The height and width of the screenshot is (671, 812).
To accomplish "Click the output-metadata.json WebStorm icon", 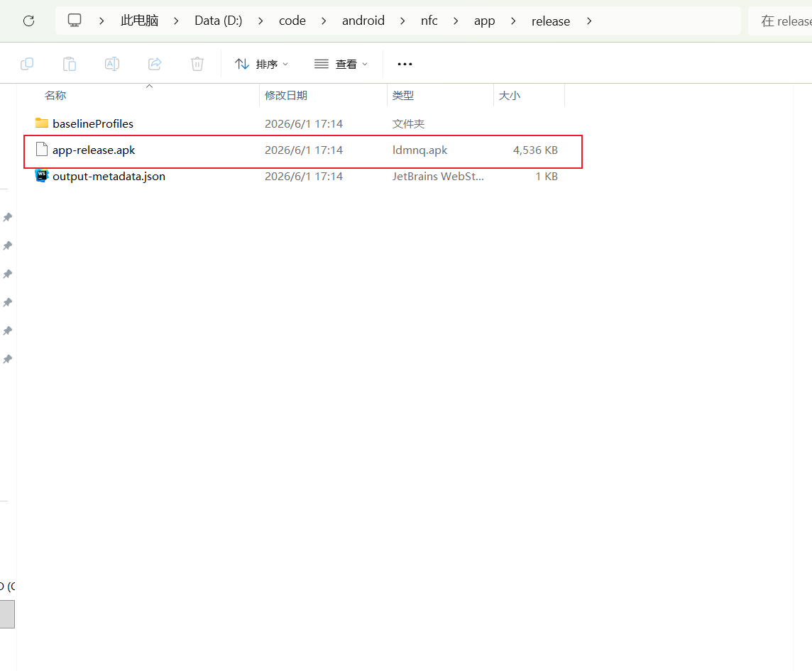I will coord(42,176).
